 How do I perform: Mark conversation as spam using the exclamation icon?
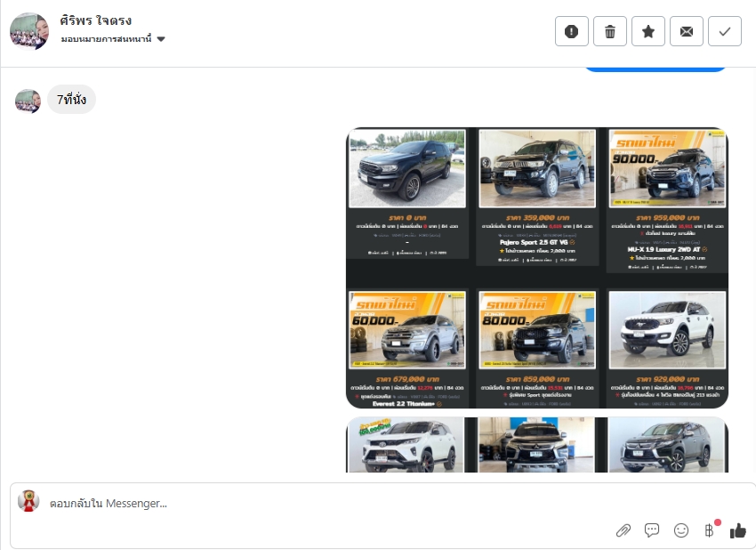[572, 31]
